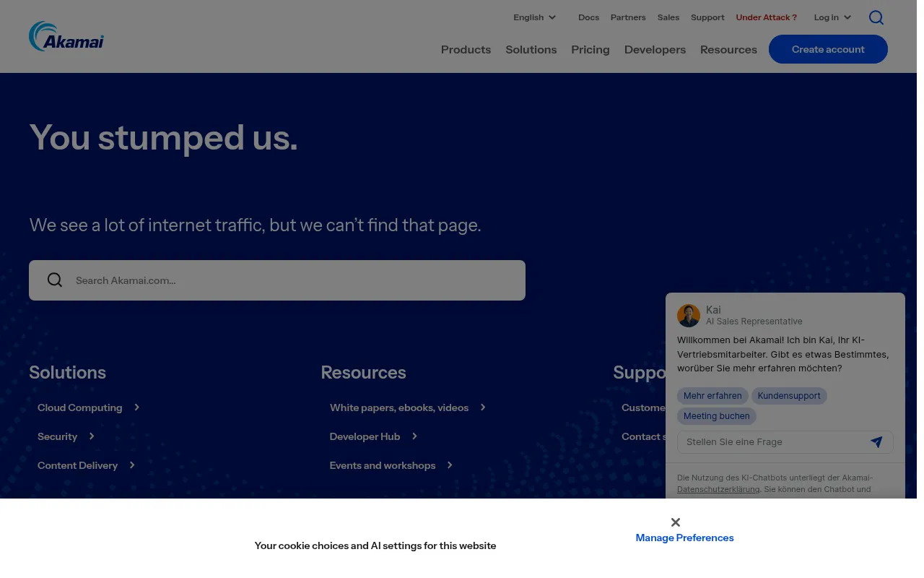Click the chevron beside Developer Hub

click(414, 436)
